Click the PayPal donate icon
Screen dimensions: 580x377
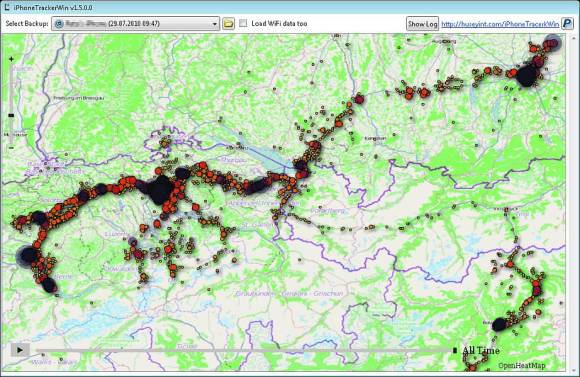pyautogui.click(x=568, y=23)
